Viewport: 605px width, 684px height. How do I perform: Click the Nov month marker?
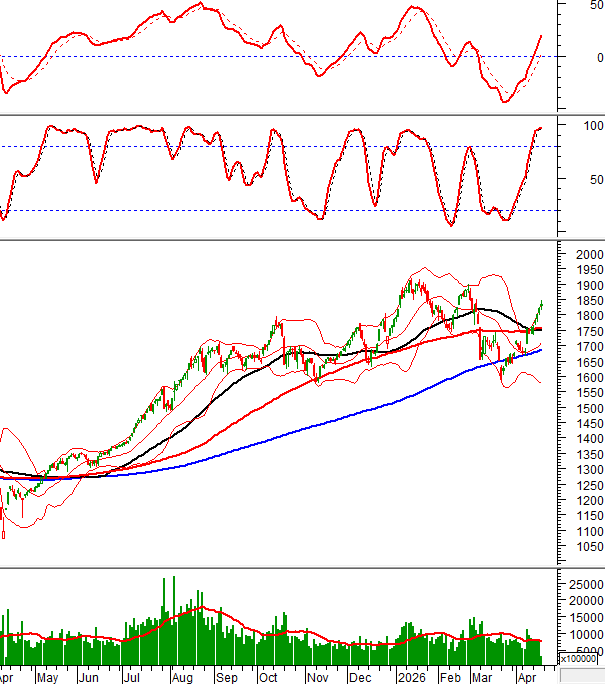(319, 677)
